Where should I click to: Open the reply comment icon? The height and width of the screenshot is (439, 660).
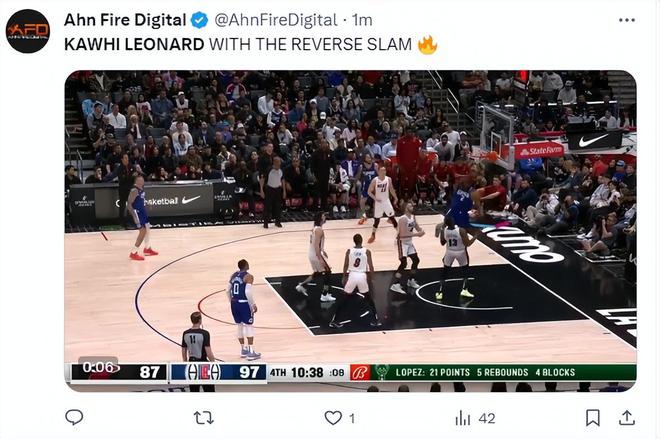(74, 418)
